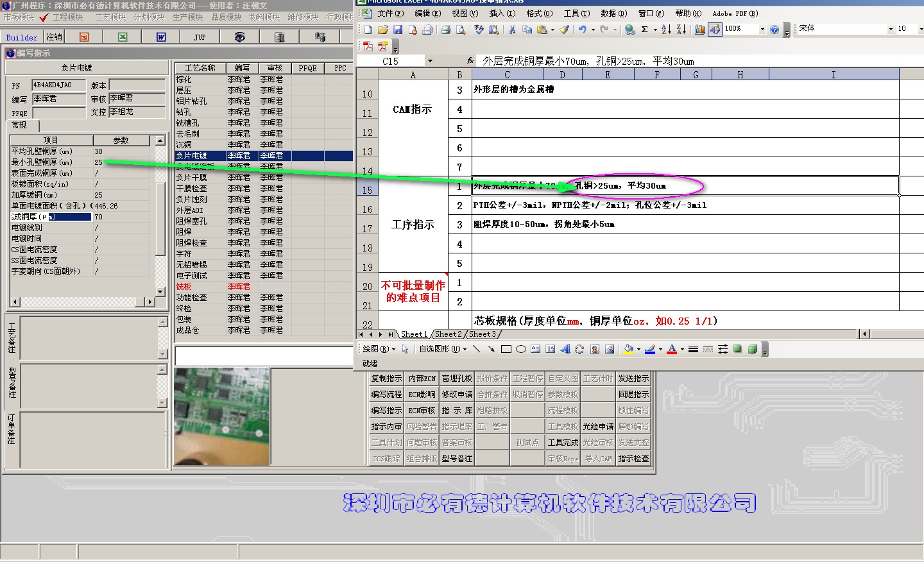The width and height of the screenshot is (924, 562).
Task: Switch to the Sheet2 tab
Action: point(448,334)
